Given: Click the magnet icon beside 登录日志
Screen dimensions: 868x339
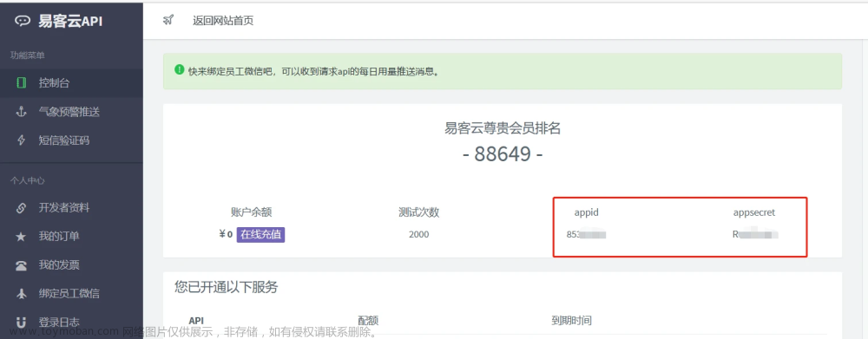Looking at the screenshot, I should pyautogui.click(x=21, y=322).
